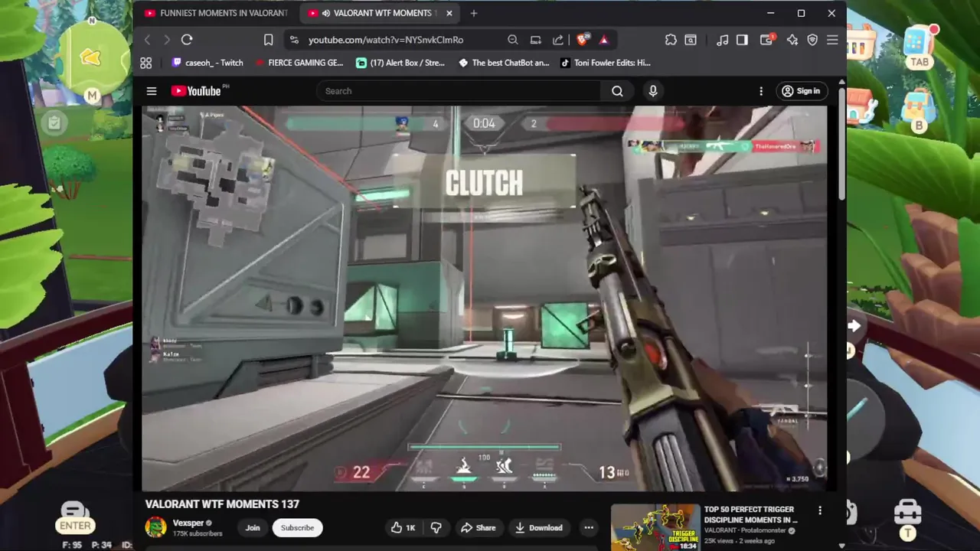Search with your voice microphone
The image size is (980, 551).
pyautogui.click(x=653, y=91)
